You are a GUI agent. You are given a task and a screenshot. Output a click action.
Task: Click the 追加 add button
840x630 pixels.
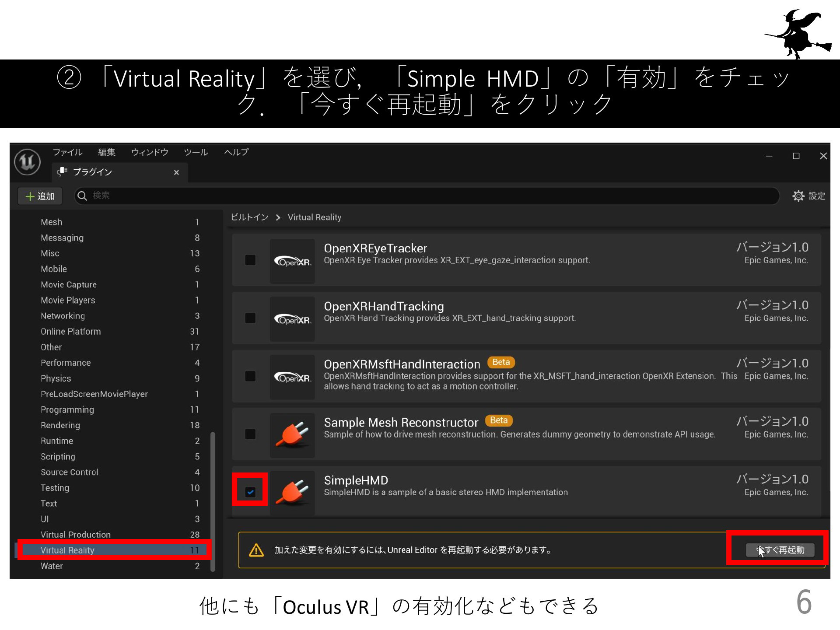tap(40, 196)
